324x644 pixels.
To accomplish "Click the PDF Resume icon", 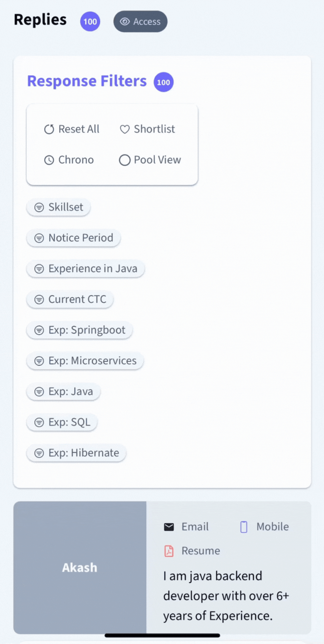I will click(x=169, y=551).
